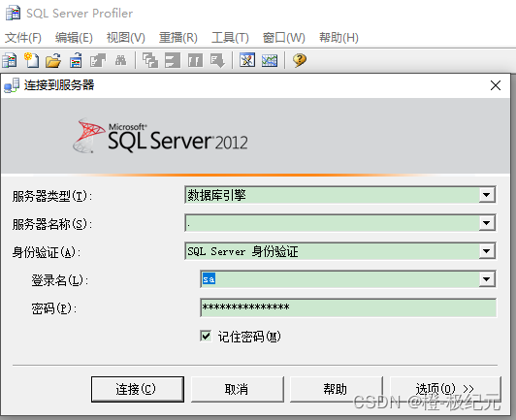516x420 pixels.
Task: Click the 选项(O) >> button
Action: point(445,389)
